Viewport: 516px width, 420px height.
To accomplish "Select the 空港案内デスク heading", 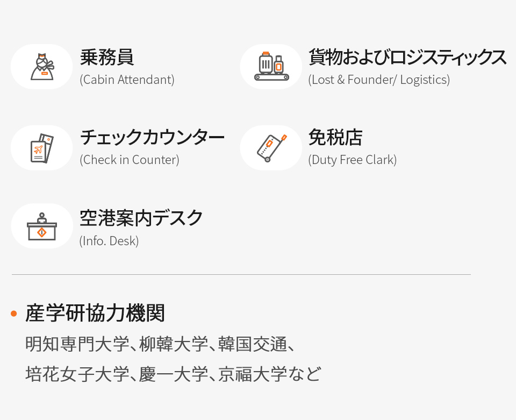I will pyautogui.click(x=141, y=218).
